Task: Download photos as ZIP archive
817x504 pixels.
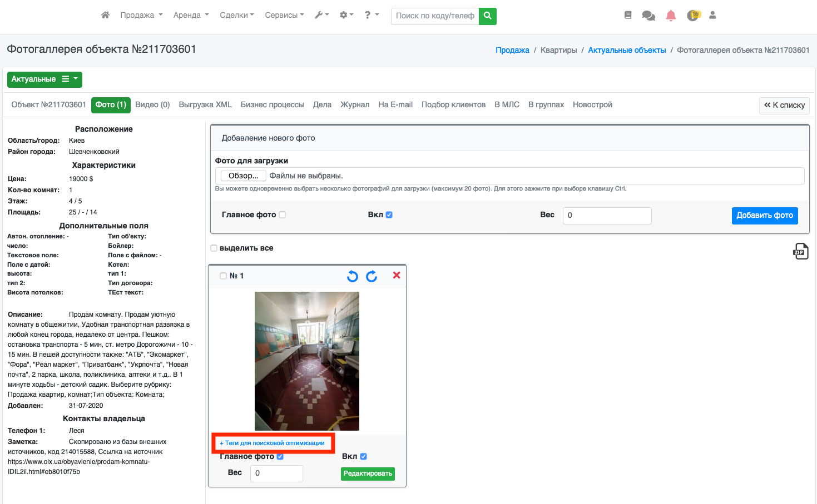Action: coord(800,251)
